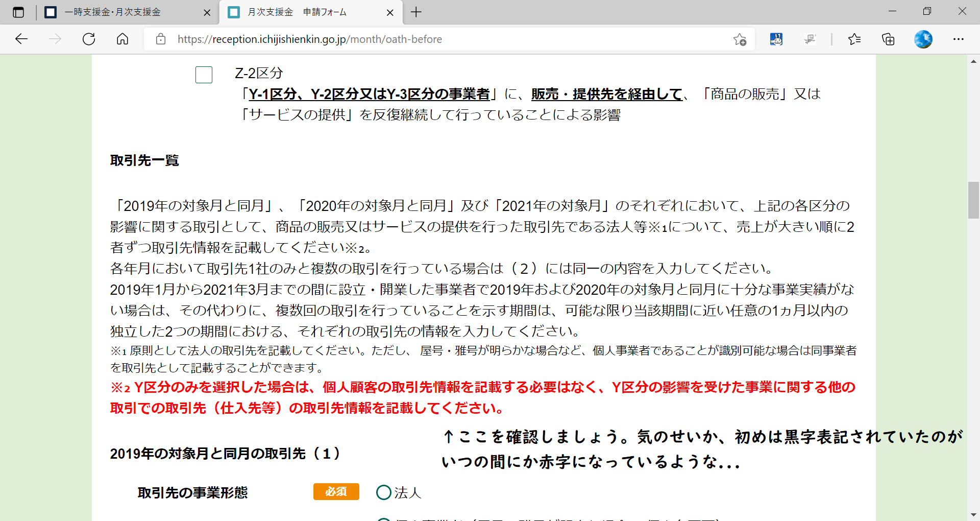Click the scrollbar down arrow
Image resolution: width=980 pixels, height=521 pixels.
coord(973,515)
